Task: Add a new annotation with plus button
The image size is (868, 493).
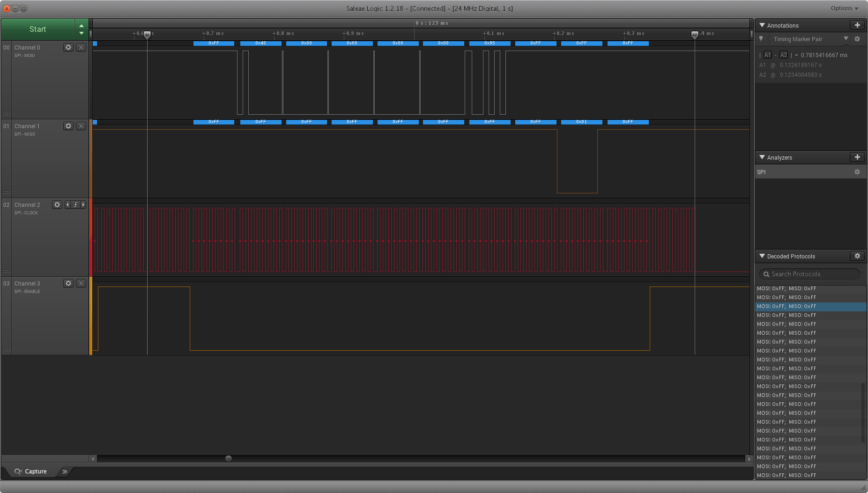Action: (857, 25)
